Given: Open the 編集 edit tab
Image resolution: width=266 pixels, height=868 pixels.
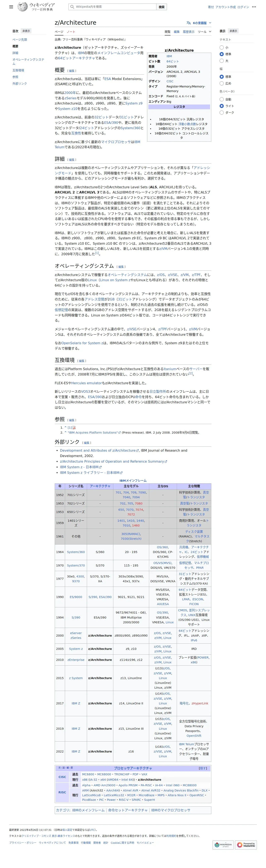Looking at the screenshot, I should tap(177, 32).
